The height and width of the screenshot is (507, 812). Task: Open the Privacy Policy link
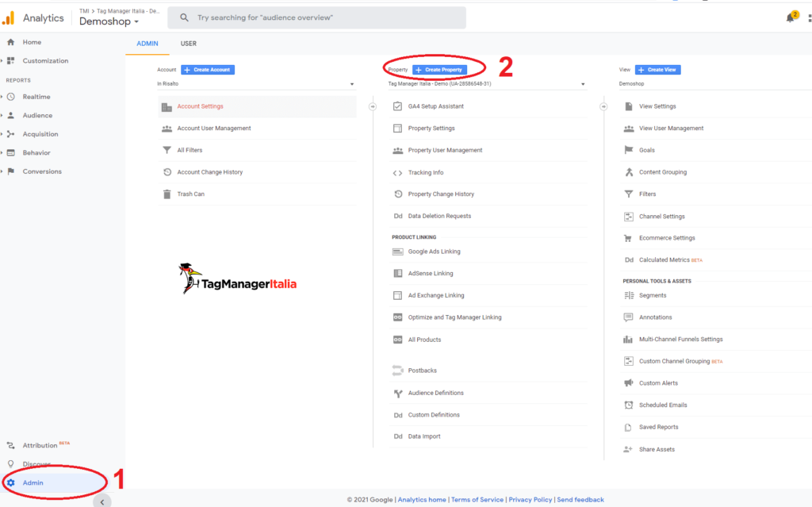click(530, 500)
